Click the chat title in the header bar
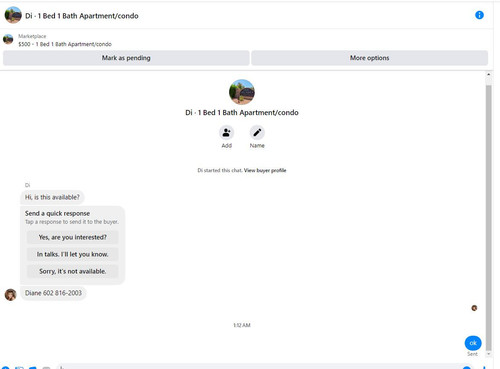This screenshot has height=369, width=500. click(x=82, y=16)
